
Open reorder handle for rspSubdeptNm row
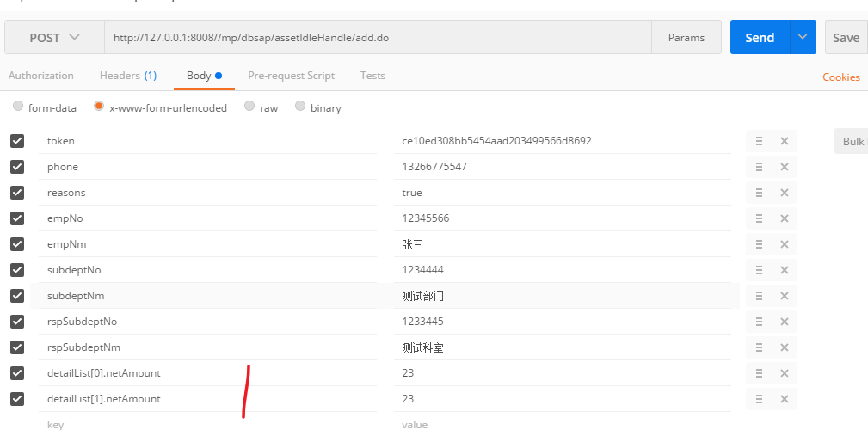(759, 347)
